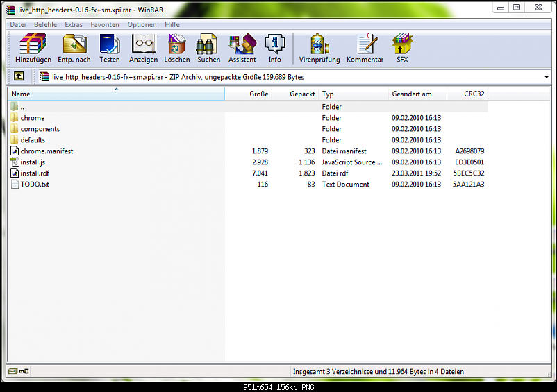This screenshot has height=392, width=557.
Task: Run Virenprüfung virus scan icon
Action: coord(319,44)
